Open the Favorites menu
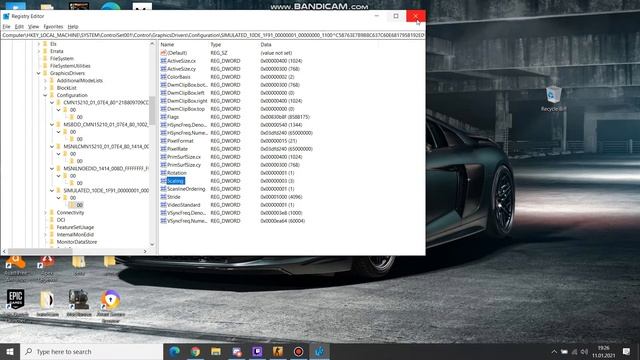 [53, 27]
